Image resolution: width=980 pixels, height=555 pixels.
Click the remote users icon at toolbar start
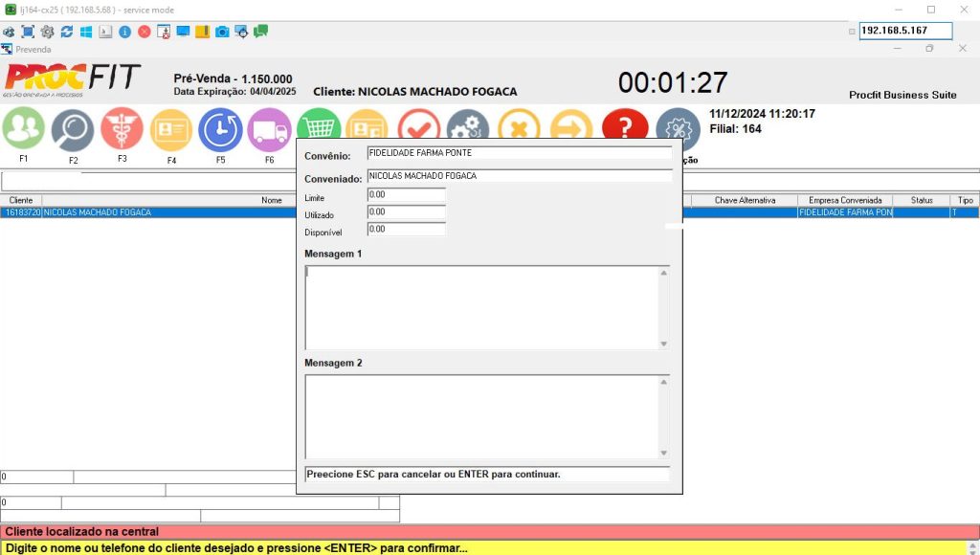coord(8,32)
